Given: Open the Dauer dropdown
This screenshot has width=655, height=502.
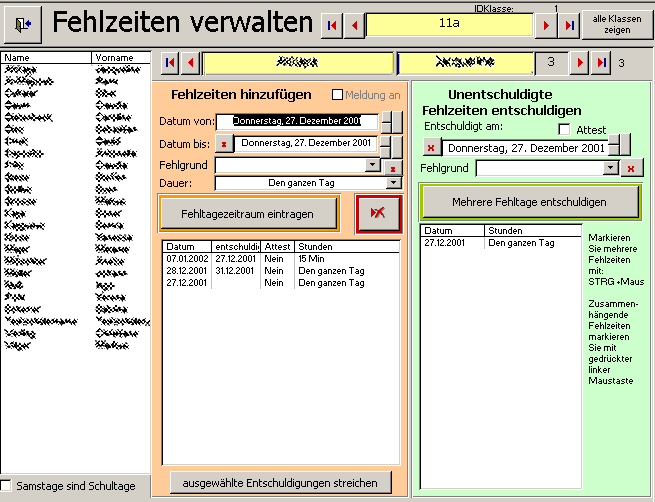Looking at the screenshot, I should [x=393, y=183].
